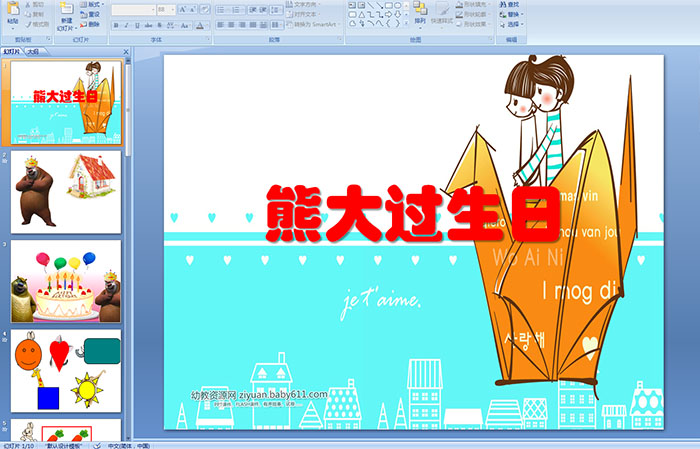Select the Format Painter (格式刷) tool
Viewport: 700px width, 449px height.
coord(38,24)
